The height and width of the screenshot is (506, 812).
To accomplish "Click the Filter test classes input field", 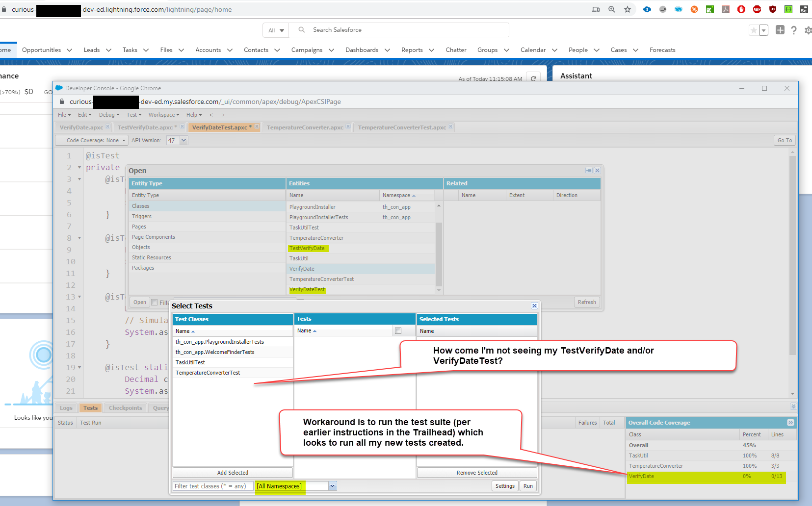I will point(212,486).
